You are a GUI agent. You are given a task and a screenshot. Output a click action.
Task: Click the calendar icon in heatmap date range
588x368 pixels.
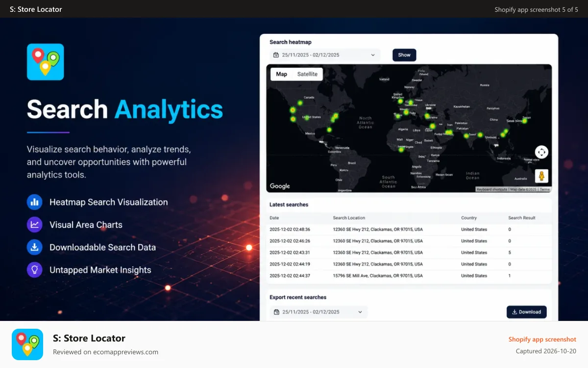(x=276, y=55)
